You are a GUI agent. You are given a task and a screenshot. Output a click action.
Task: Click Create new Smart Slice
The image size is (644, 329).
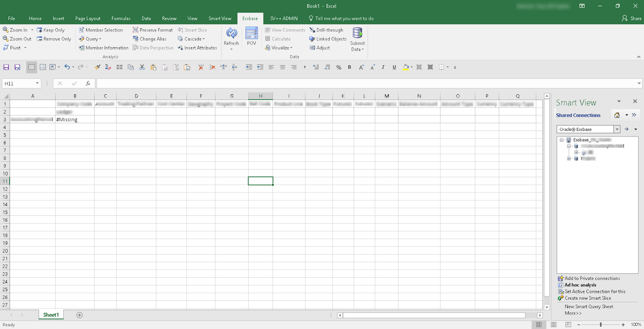588,298
